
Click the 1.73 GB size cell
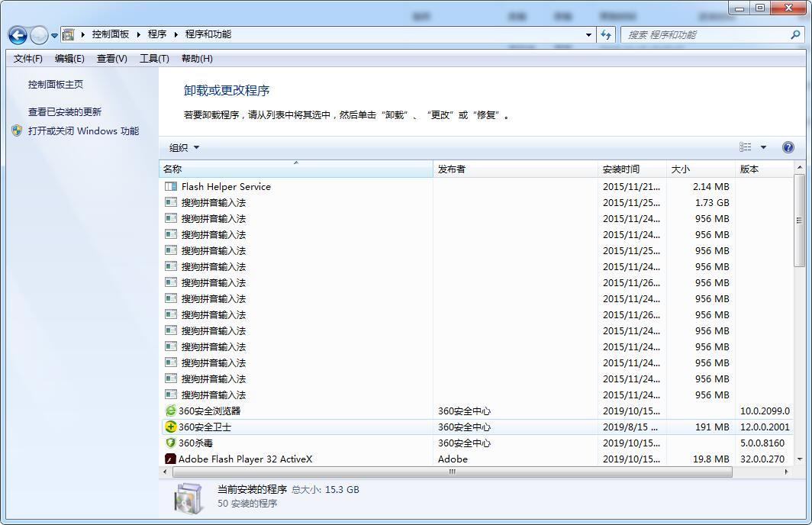[x=711, y=202]
